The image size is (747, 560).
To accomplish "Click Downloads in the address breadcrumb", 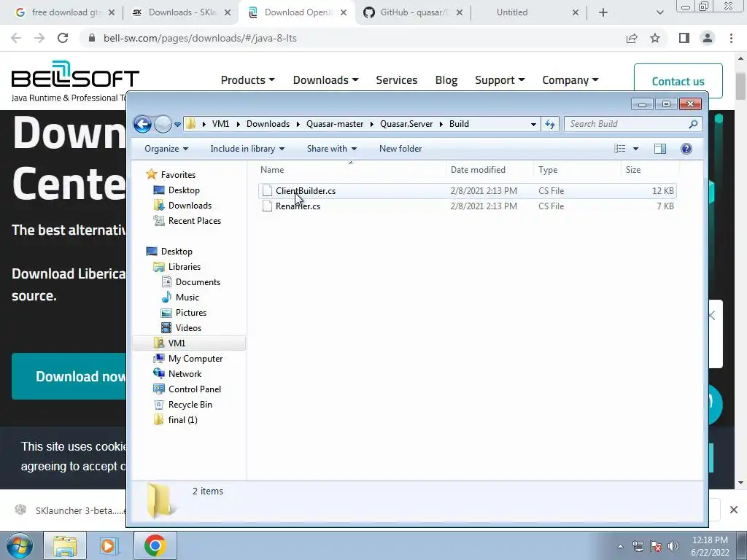I will point(268,124).
